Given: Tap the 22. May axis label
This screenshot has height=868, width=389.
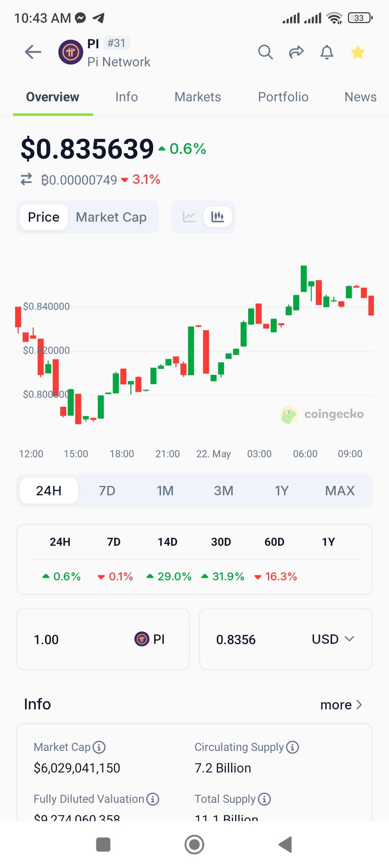Looking at the screenshot, I should coord(213,454).
